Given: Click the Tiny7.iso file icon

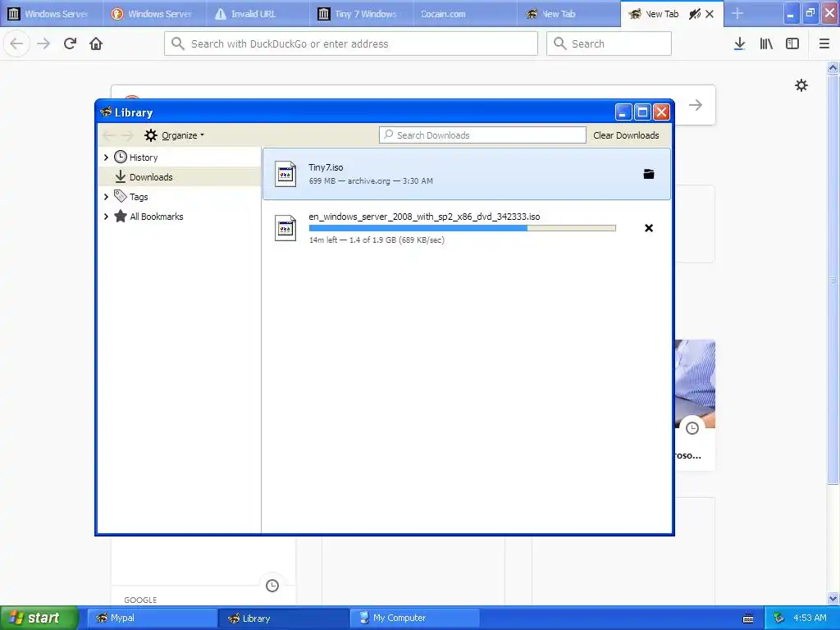Looking at the screenshot, I should pos(285,174).
